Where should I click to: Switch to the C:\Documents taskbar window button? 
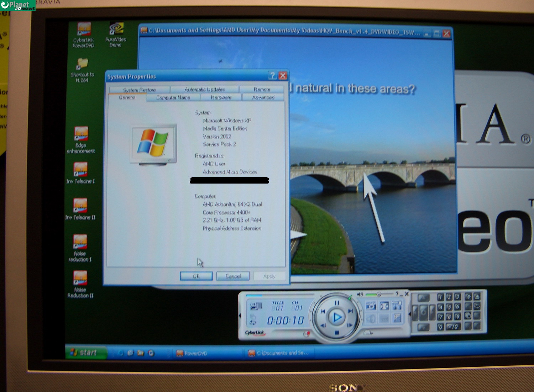pyautogui.click(x=278, y=353)
